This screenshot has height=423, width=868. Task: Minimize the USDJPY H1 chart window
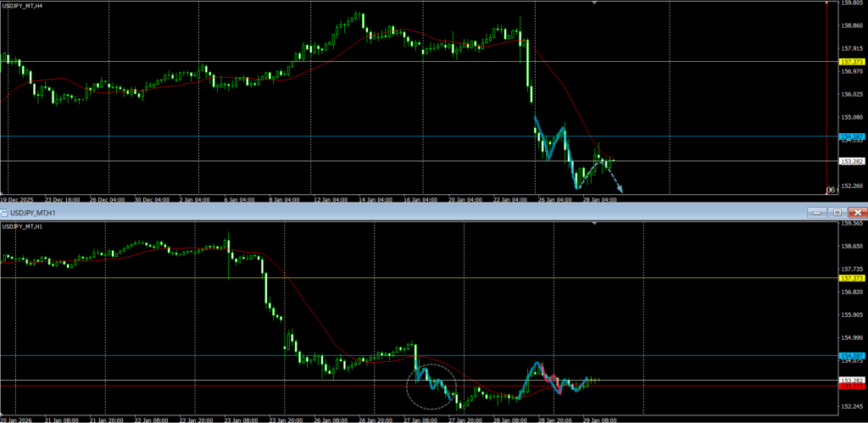817,212
